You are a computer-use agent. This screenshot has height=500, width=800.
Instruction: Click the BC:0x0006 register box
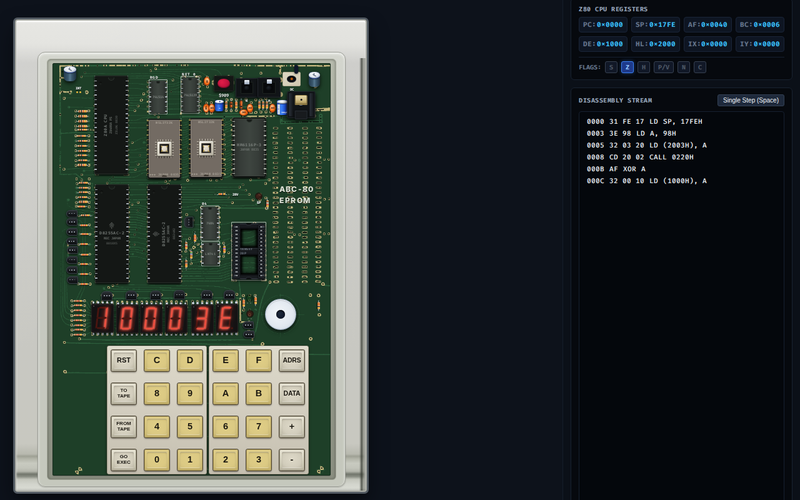point(760,24)
